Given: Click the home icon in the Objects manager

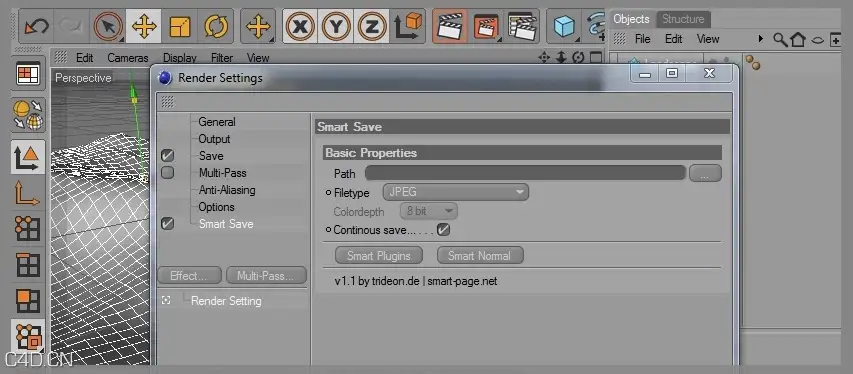Looking at the screenshot, I should coord(798,40).
